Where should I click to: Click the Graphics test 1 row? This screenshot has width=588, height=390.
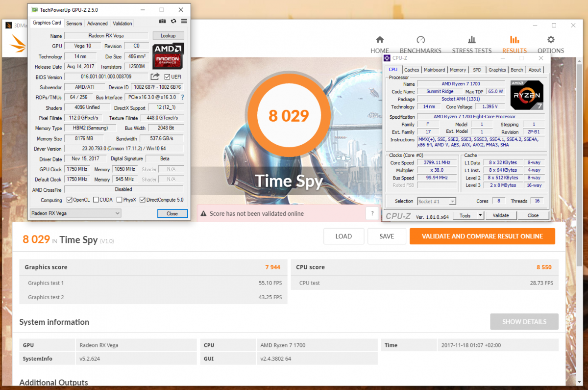(153, 283)
